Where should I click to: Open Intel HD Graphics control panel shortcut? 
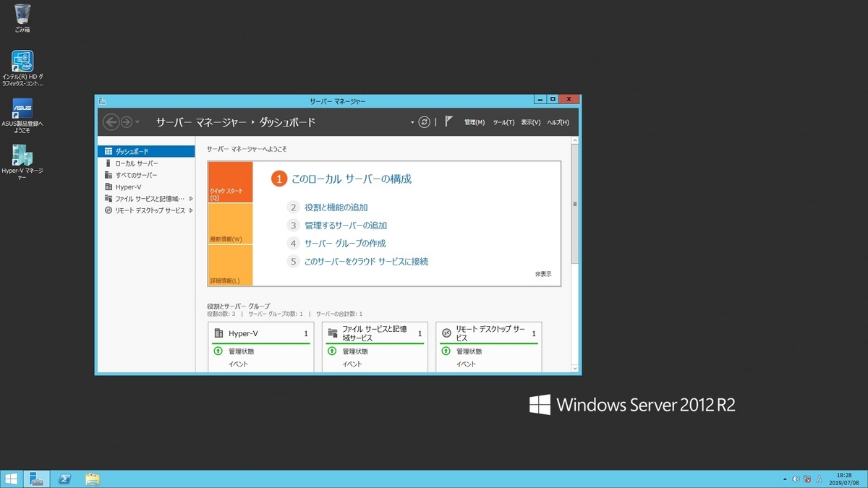tap(22, 68)
